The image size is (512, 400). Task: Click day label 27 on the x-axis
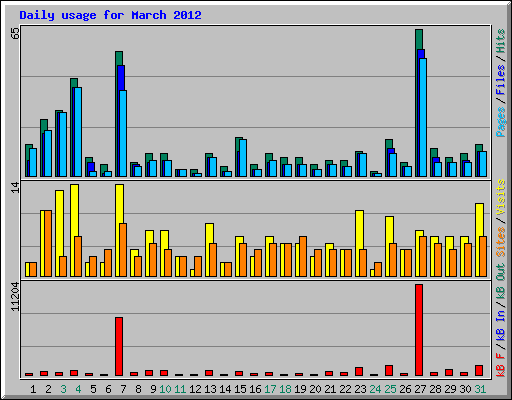click(420, 389)
